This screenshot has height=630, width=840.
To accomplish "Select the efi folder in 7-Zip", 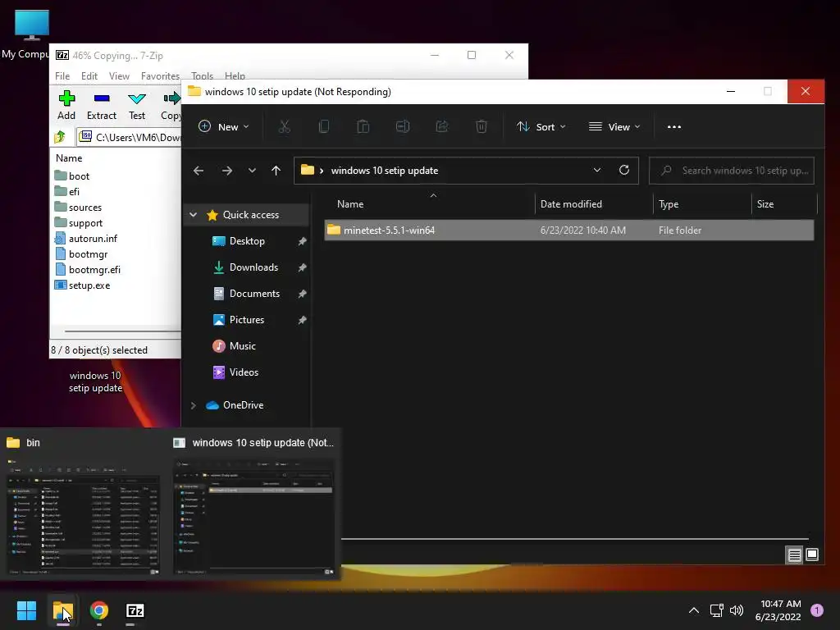I will click(x=67, y=191).
